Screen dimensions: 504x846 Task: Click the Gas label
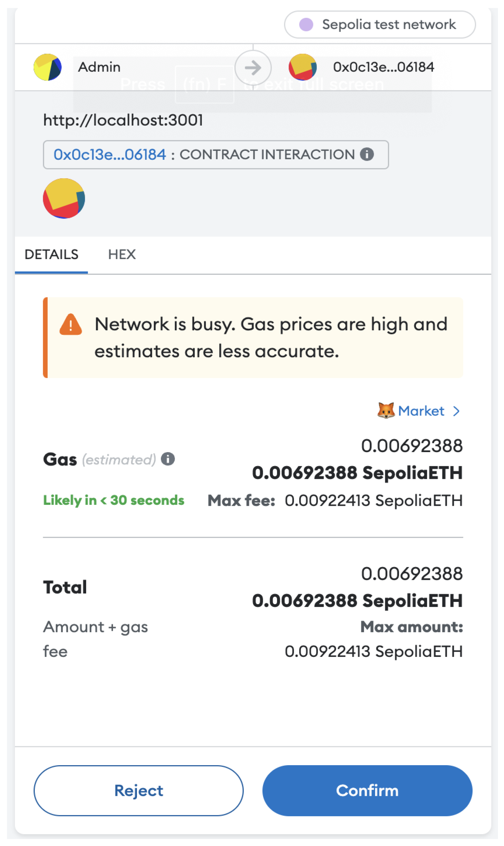(60, 459)
